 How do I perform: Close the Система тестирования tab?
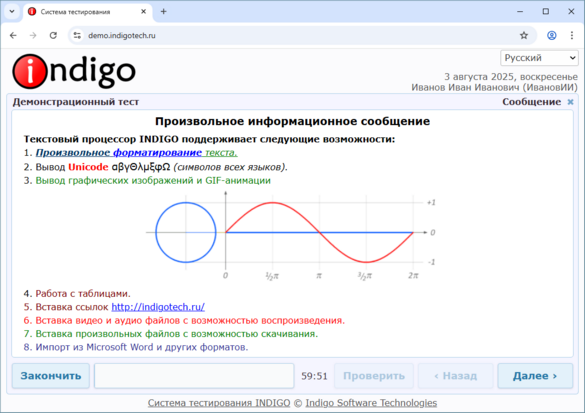point(143,12)
